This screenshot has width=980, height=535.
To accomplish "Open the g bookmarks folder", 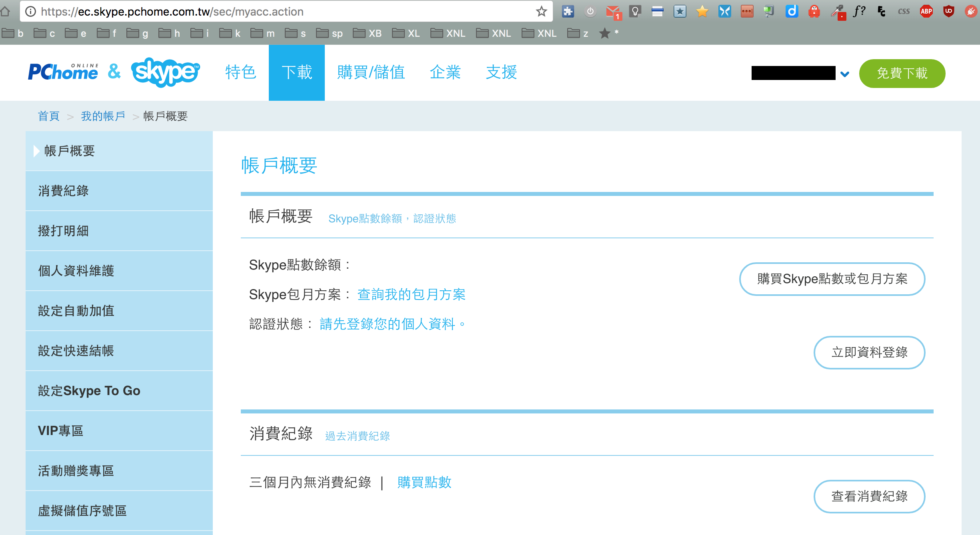I will 137,33.
